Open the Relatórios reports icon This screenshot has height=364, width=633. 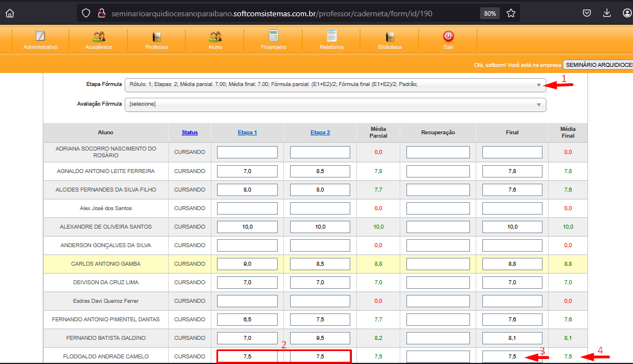332,37
